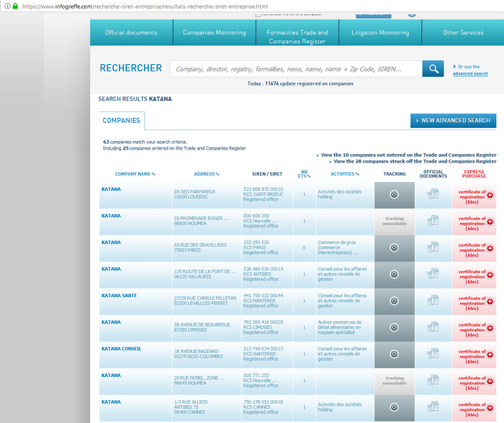Screen dimensions: 504x423
Task: Open official documents icon for KATANA CONSEIL
Action: tap(433, 354)
